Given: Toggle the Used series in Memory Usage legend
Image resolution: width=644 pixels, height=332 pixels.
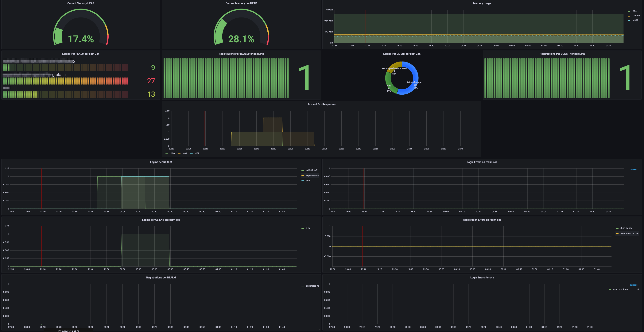Looking at the screenshot, I should [635, 20].
